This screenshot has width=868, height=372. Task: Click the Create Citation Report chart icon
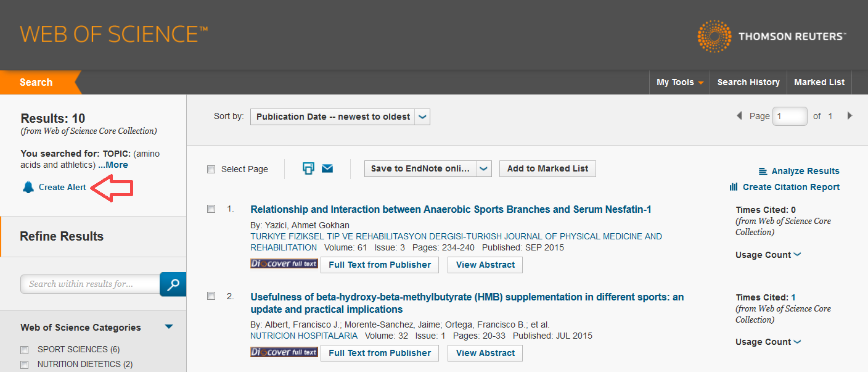pos(734,187)
